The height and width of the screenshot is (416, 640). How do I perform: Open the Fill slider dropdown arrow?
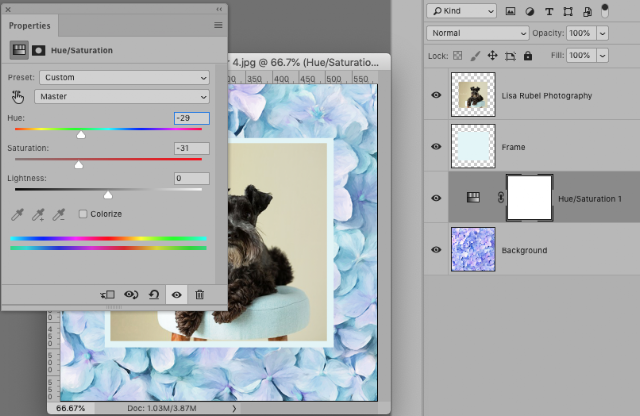(x=602, y=55)
